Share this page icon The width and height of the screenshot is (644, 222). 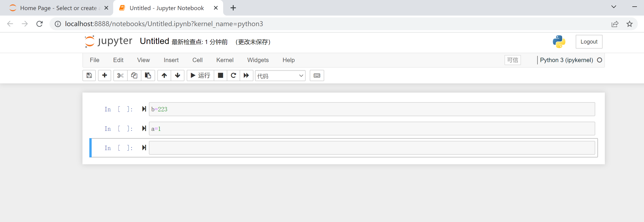click(615, 24)
